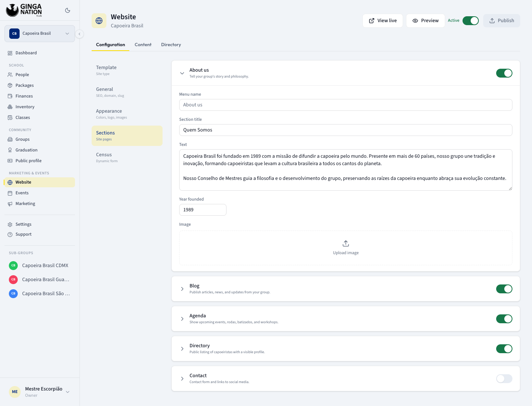Image resolution: width=532 pixels, height=406 pixels.
Task: Collapse the About us section chevron
Action: (x=182, y=73)
